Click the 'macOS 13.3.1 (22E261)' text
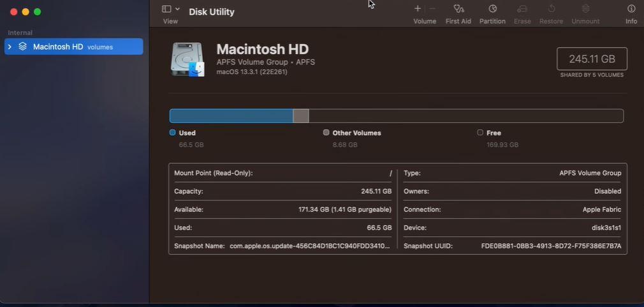The image size is (644, 307). point(252,72)
